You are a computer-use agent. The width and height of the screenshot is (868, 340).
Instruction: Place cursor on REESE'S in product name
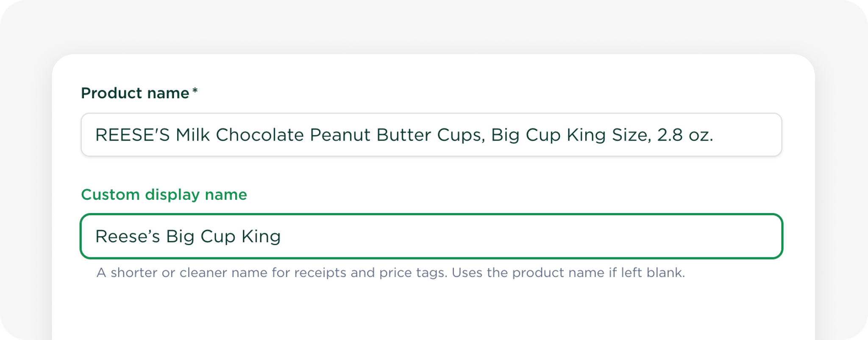point(132,135)
